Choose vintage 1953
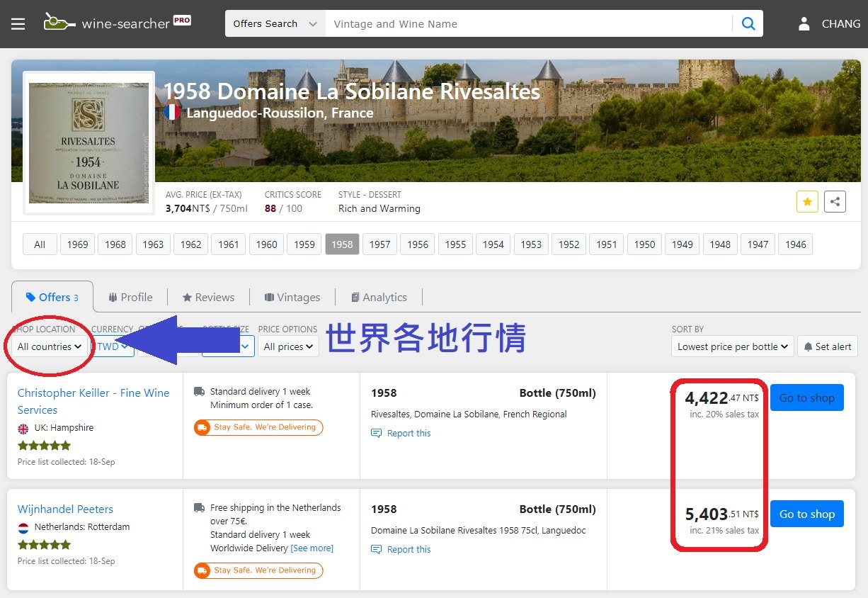868x598 pixels. coord(531,244)
